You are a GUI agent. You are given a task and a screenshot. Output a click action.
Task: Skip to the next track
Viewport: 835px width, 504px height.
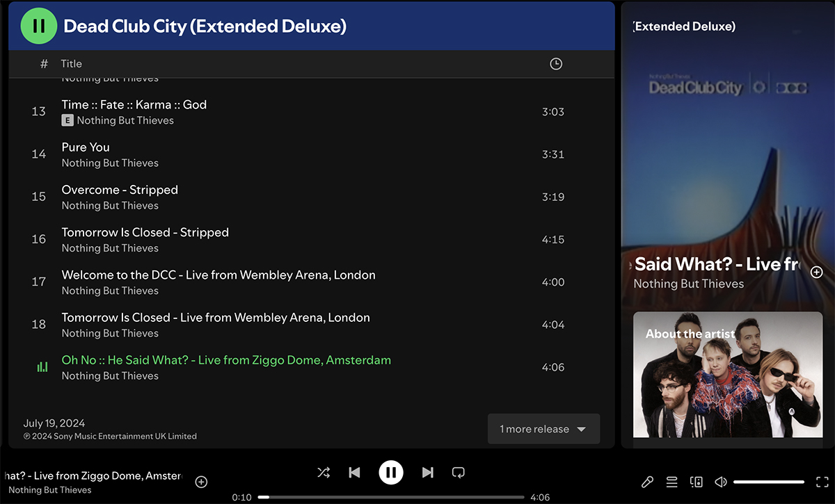coord(428,473)
